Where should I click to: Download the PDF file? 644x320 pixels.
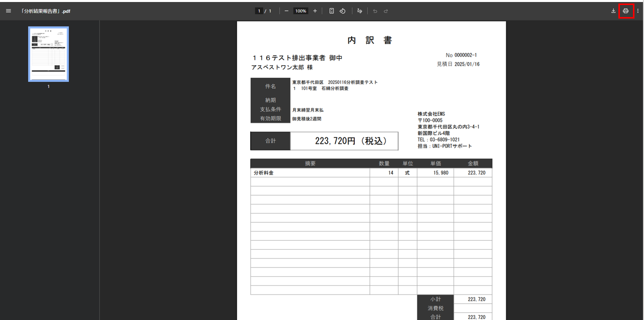point(613,11)
